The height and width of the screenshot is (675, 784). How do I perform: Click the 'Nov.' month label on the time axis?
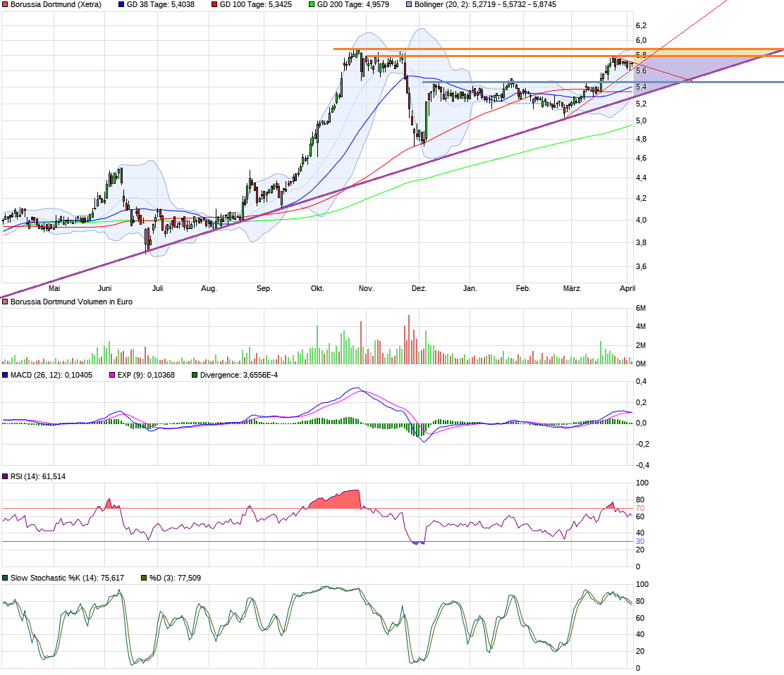(x=367, y=288)
